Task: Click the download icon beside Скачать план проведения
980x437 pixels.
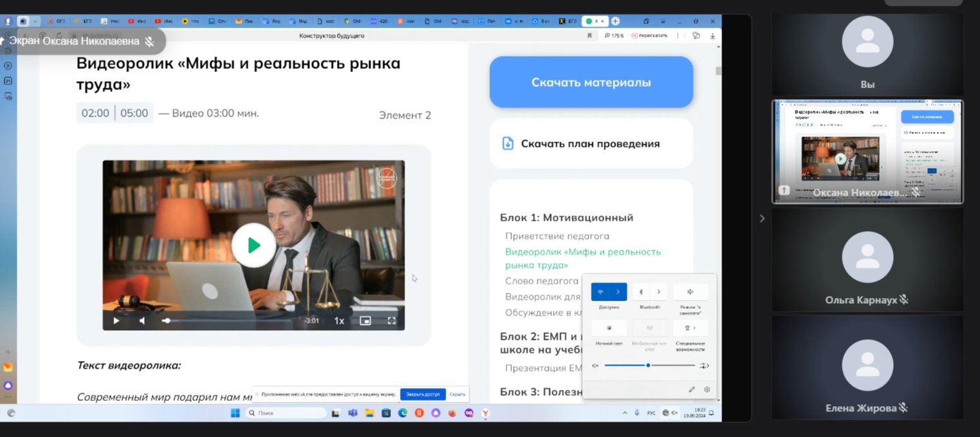Action: pos(507,144)
